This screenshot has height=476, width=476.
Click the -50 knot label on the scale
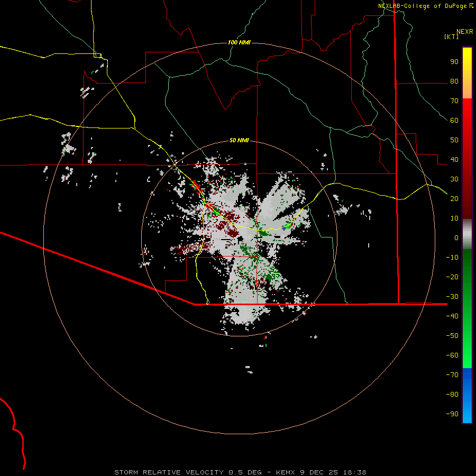(452, 336)
